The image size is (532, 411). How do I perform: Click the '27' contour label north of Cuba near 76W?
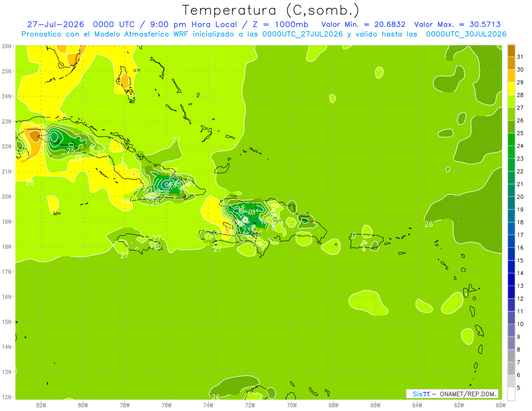[x=176, y=140]
